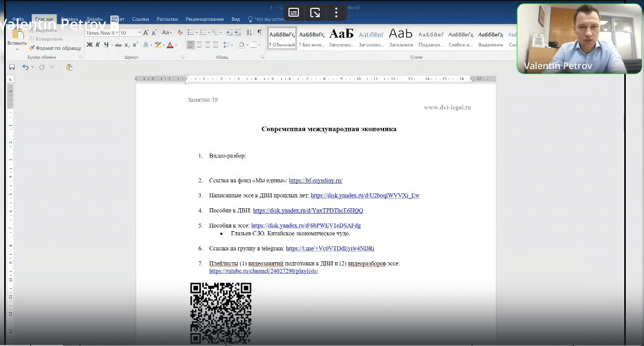The image size is (644, 346).
Task: Click the Save icon on Quick Access Toolbar
Action: (11, 67)
